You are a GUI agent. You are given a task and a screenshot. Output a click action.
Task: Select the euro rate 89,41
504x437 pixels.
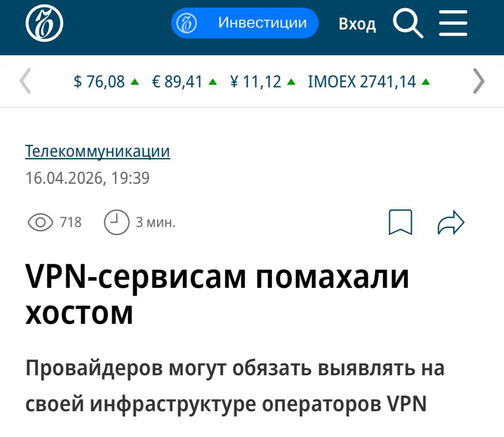pyautogui.click(x=184, y=81)
